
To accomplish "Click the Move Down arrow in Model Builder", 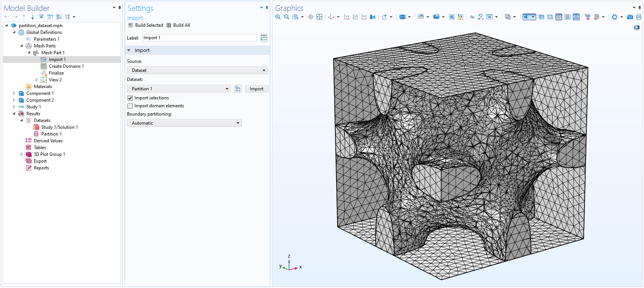I will 32,17.
